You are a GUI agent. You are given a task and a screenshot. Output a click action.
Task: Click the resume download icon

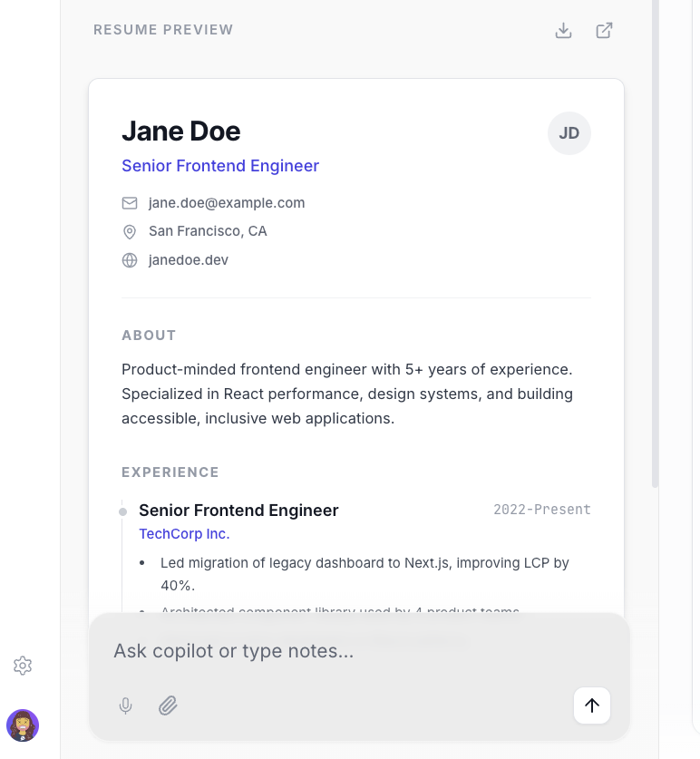563,30
